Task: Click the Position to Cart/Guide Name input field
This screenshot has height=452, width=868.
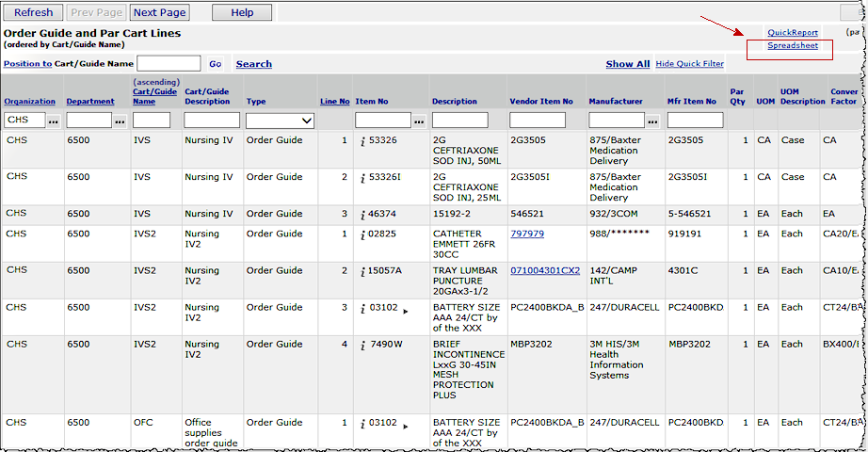Action: [x=169, y=64]
